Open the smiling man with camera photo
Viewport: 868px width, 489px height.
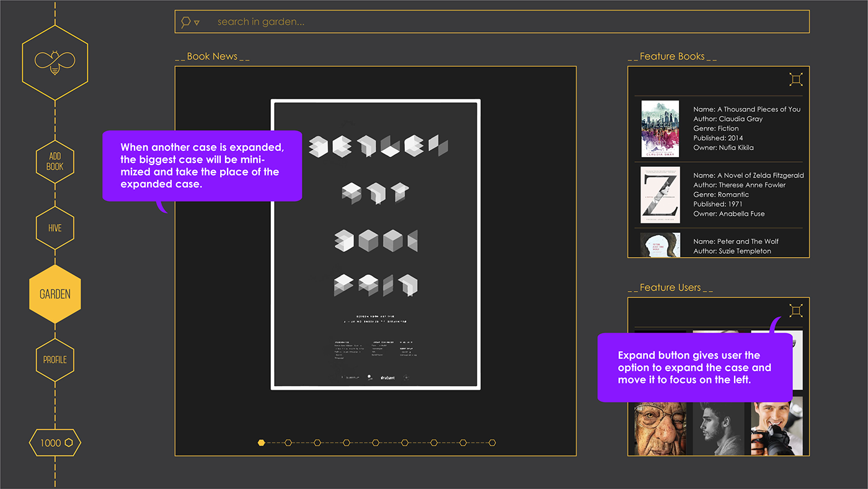tap(777, 429)
